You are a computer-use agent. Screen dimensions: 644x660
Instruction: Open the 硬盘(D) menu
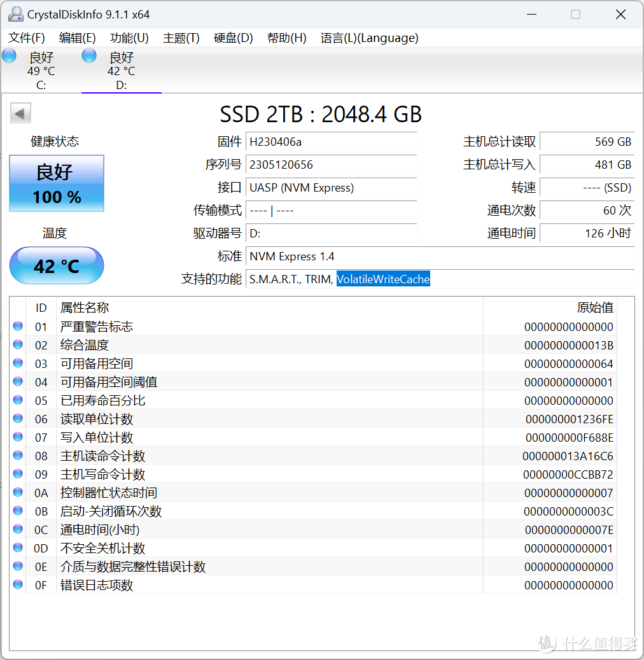click(233, 38)
